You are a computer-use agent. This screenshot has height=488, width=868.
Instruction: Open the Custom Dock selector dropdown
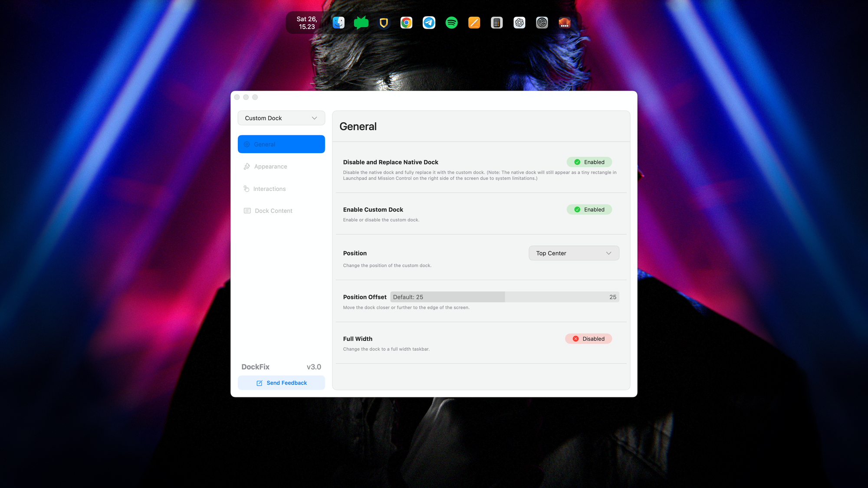(x=281, y=118)
